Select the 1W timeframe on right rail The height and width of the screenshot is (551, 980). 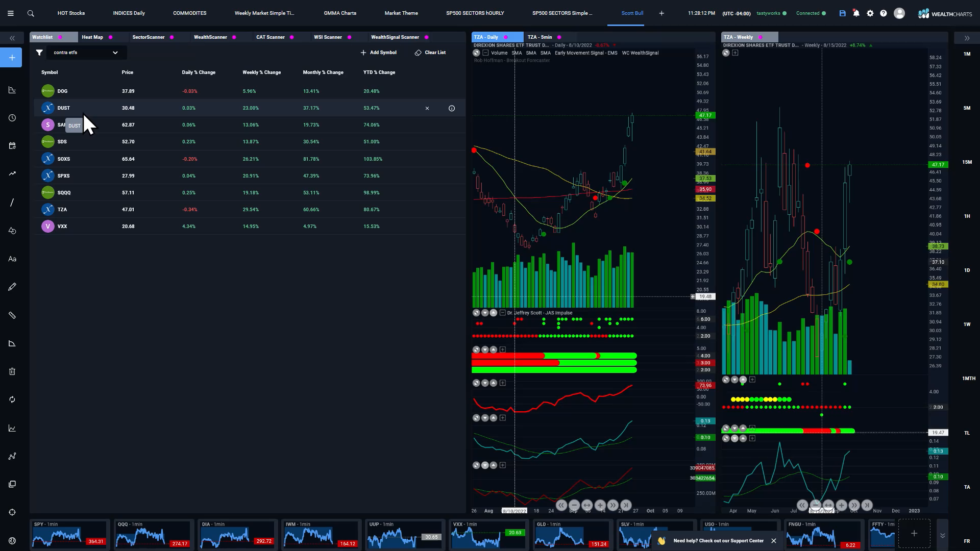point(967,324)
